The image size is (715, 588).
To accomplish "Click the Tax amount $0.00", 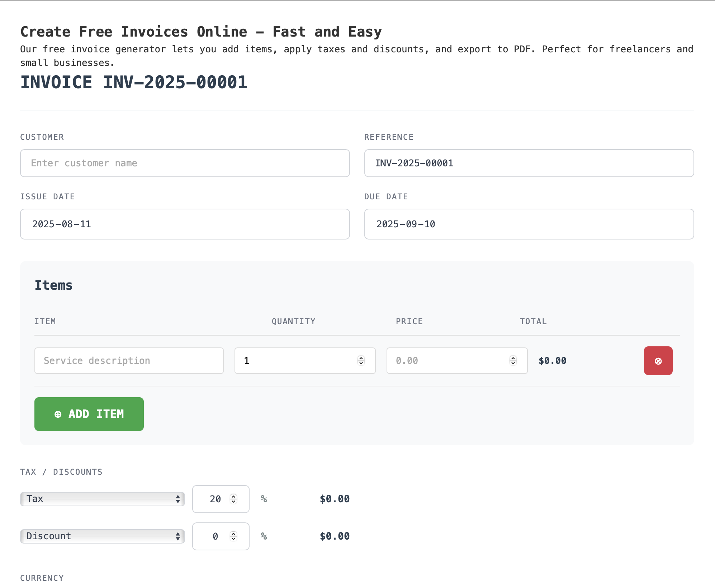I will [335, 499].
